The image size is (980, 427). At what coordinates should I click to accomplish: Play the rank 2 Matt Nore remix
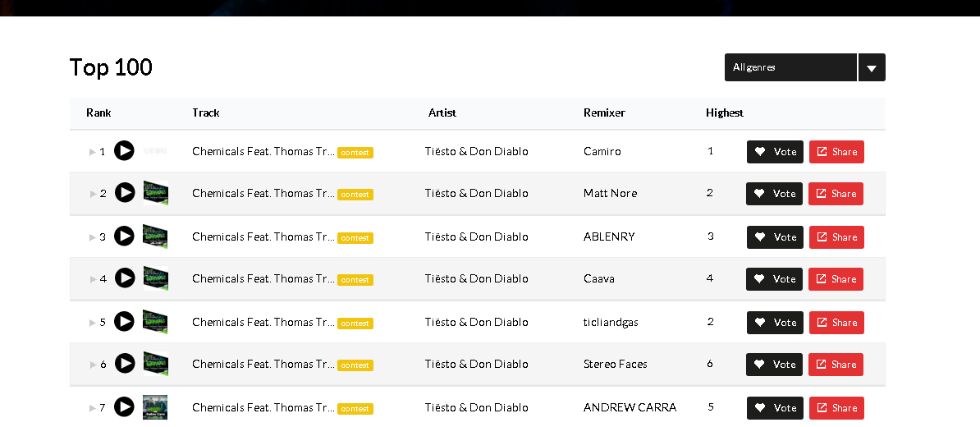124,193
